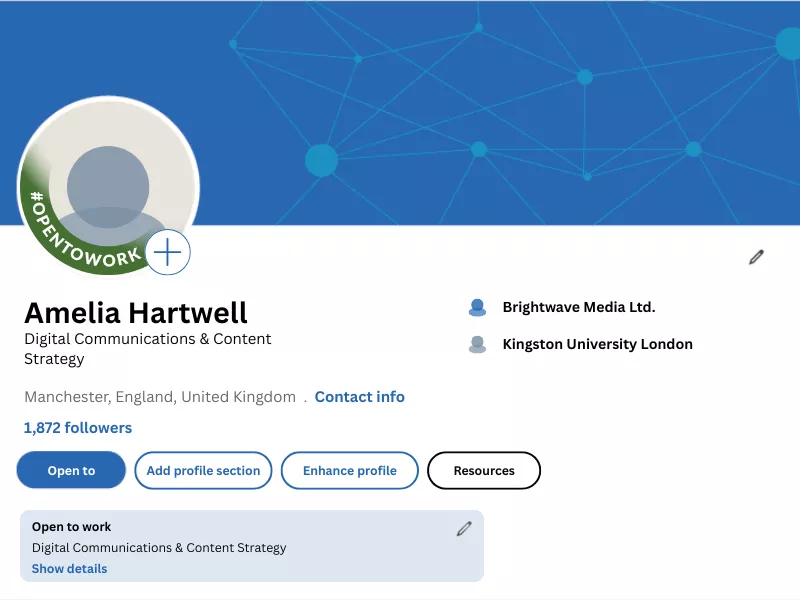This screenshot has height=600, width=800.
Task: Open the Open to dropdown
Action: tap(70, 470)
